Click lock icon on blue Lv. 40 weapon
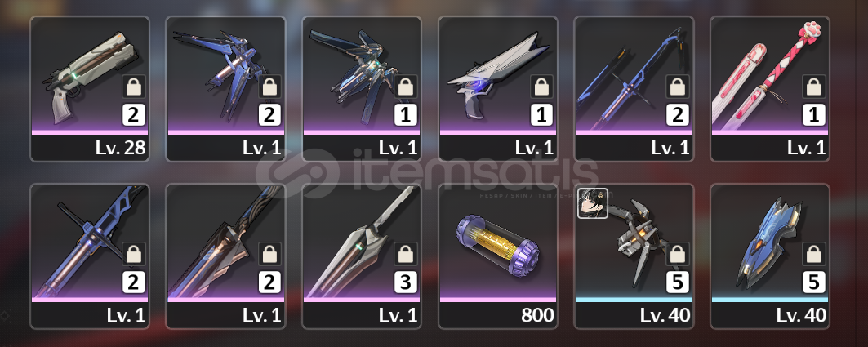 (814, 254)
